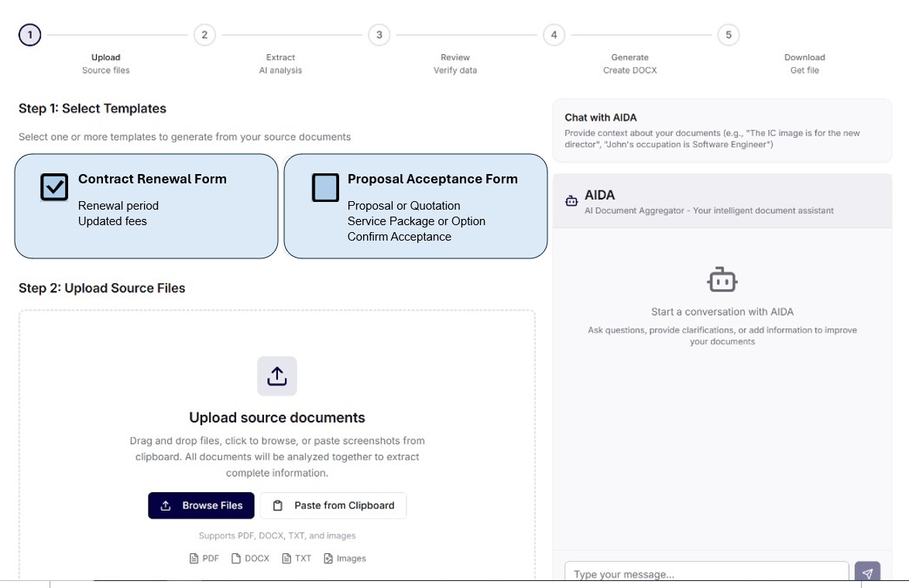Click 'Supports PDF, DOCX, TXT, and images' text

tap(277, 536)
